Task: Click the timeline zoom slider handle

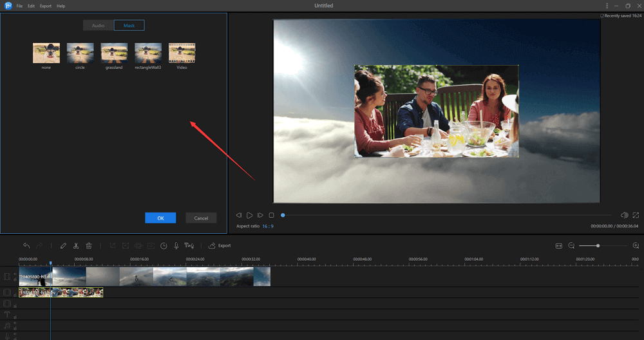Action: (x=598, y=245)
